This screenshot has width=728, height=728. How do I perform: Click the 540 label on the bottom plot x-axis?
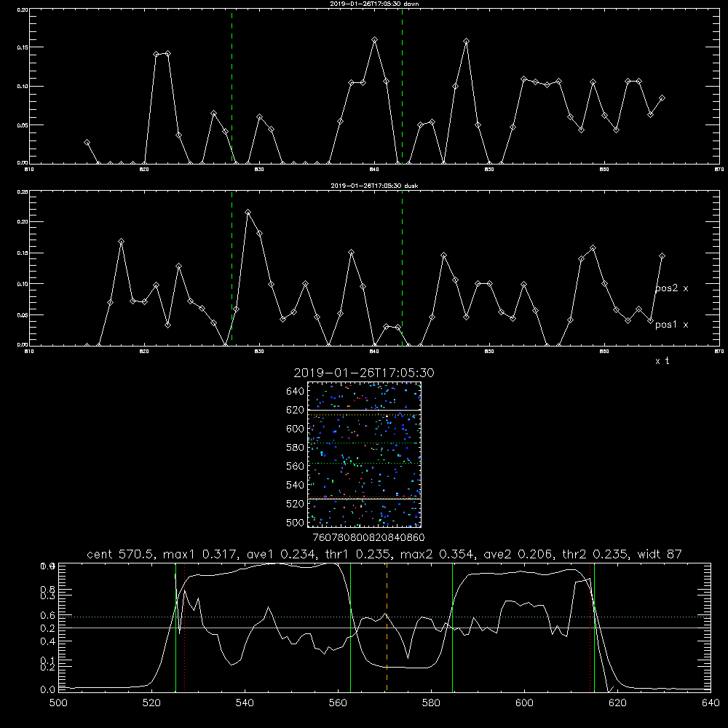pos(245,703)
